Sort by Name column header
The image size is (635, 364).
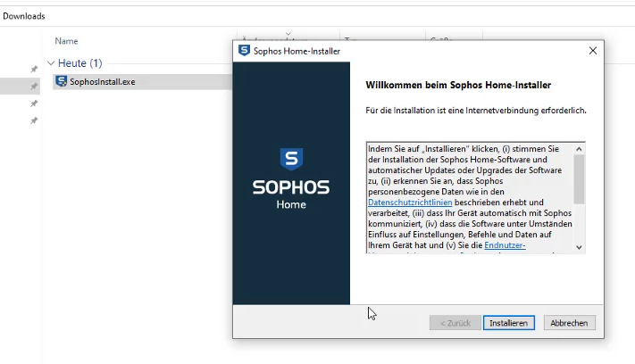[x=66, y=41]
